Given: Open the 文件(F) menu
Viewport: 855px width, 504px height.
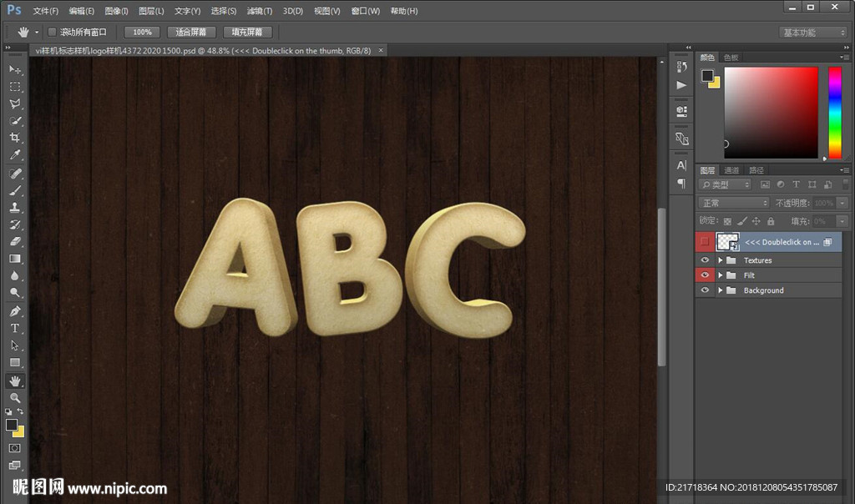Looking at the screenshot, I should [x=45, y=11].
